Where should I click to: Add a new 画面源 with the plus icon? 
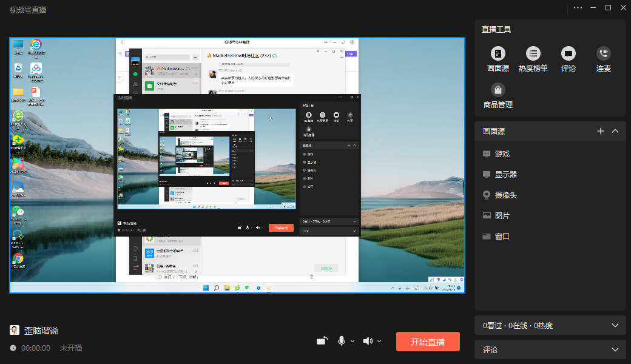[601, 131]
